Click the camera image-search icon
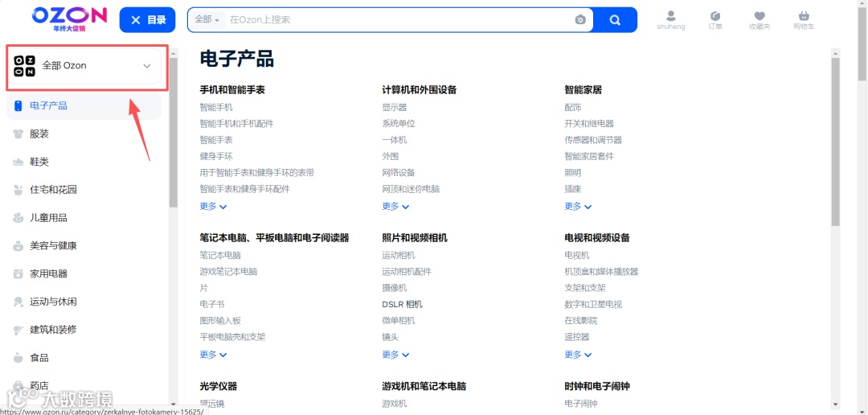 [580, 20]
